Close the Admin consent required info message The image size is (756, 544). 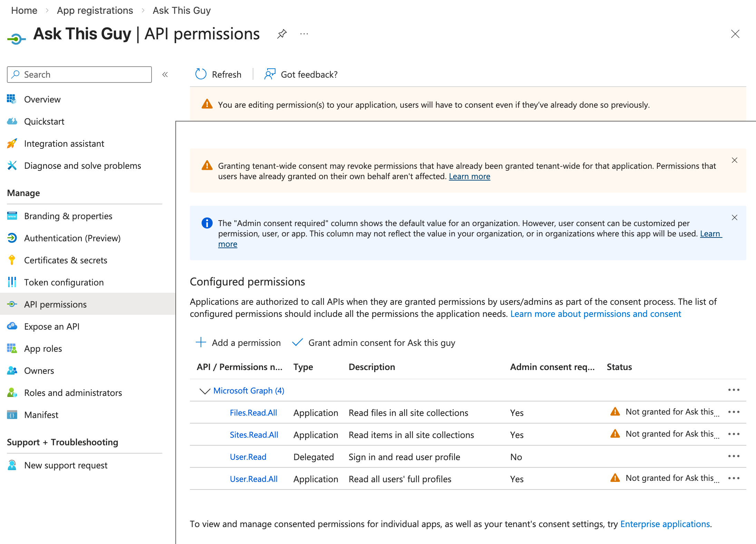[734, 217]
